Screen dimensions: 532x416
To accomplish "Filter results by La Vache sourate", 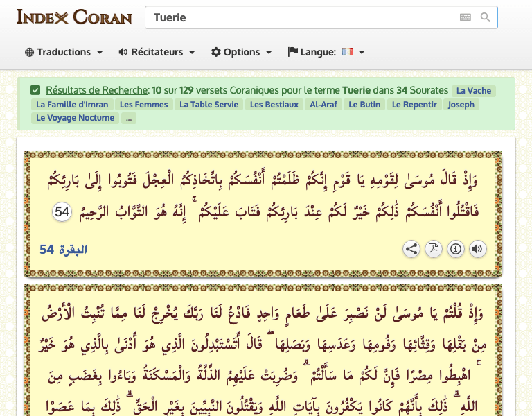I will point(474,91).
